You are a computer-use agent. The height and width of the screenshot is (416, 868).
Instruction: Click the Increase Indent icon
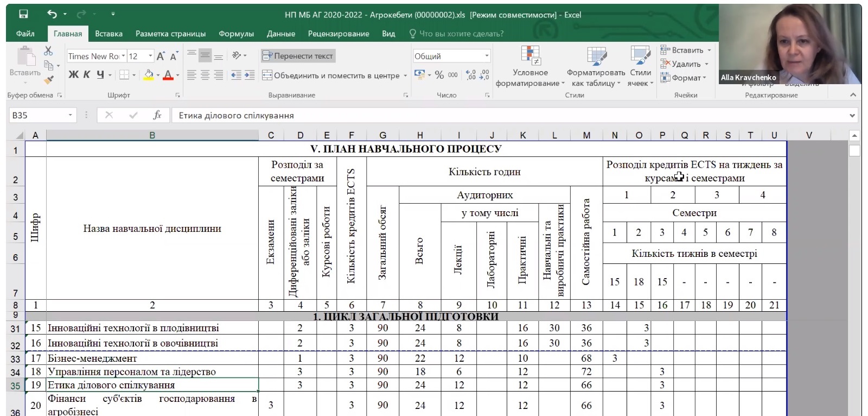click(x=249, y=75)
